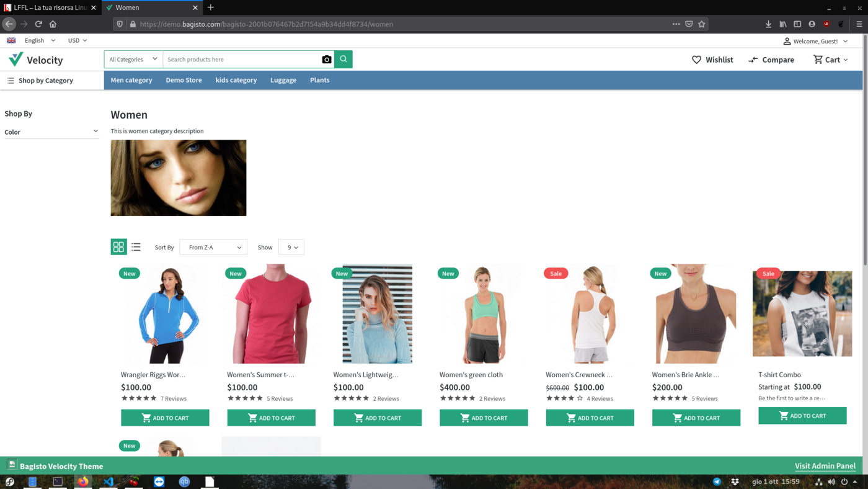This screenshot has height=489, width=868.
Task: Click the Firefox icon in the taskbar
Action: coord(83,482)
